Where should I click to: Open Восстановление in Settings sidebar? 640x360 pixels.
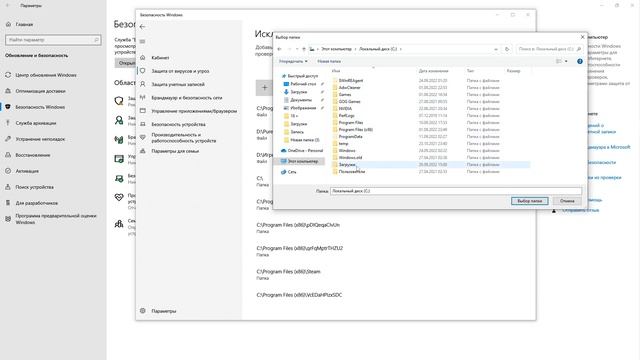(33, 155)
